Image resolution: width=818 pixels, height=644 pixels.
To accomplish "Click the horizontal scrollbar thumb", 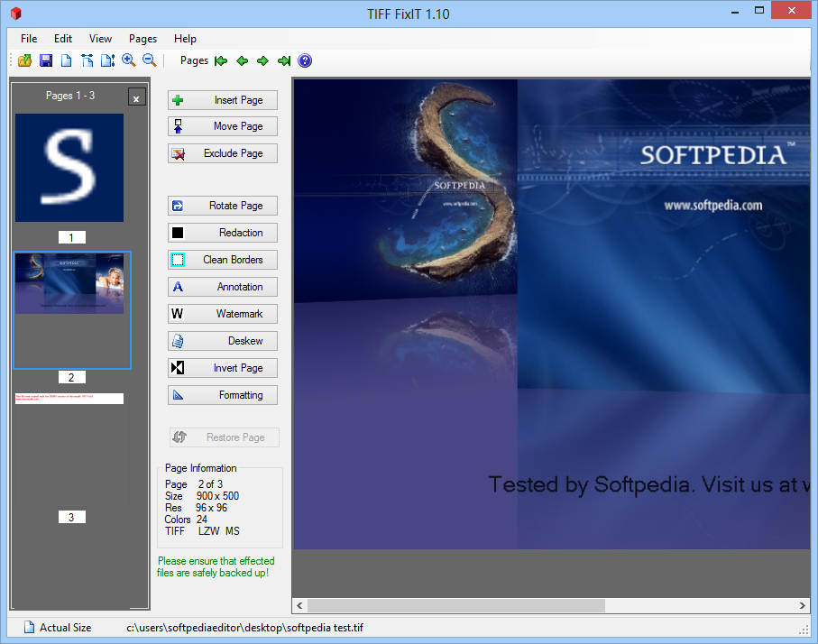I will click(456, 605).
